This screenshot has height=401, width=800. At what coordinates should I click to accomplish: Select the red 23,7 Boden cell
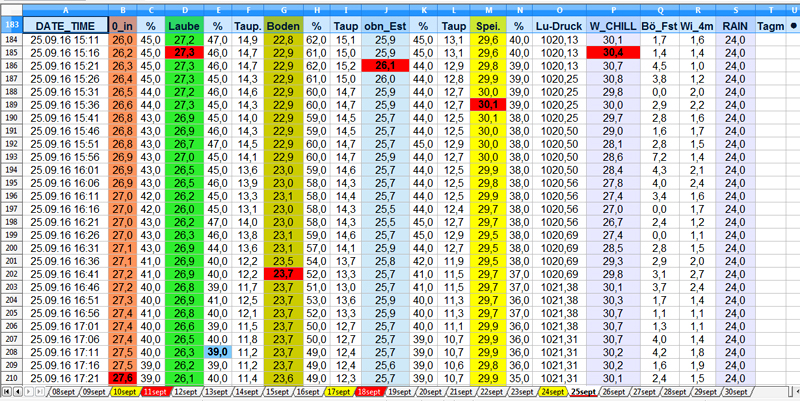[284, 273]
